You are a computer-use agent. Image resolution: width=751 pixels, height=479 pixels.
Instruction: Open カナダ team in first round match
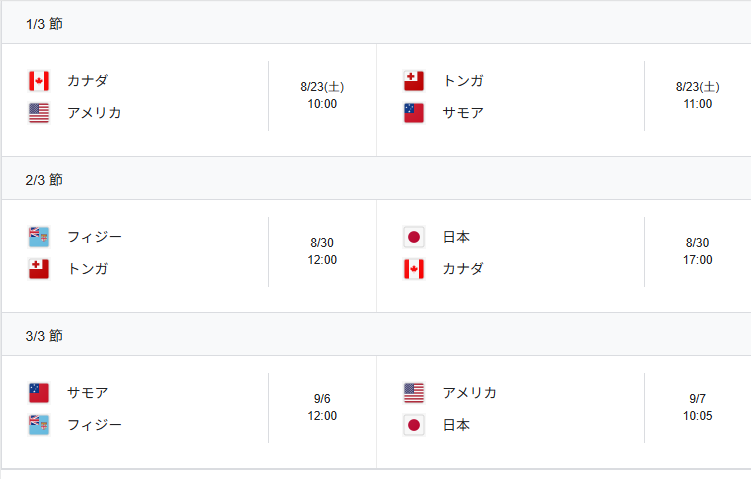tap(88, 80)
